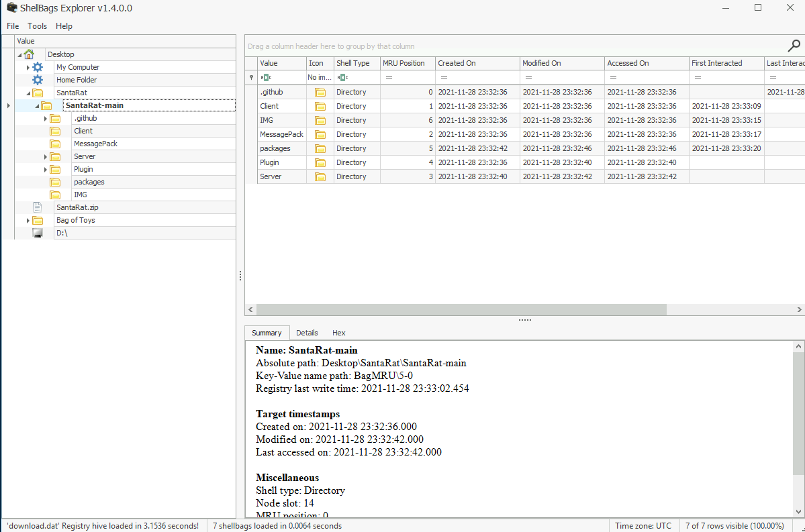Switch to the Hex tab
Viewport: 805px width, 532px height.
(338, 333)
